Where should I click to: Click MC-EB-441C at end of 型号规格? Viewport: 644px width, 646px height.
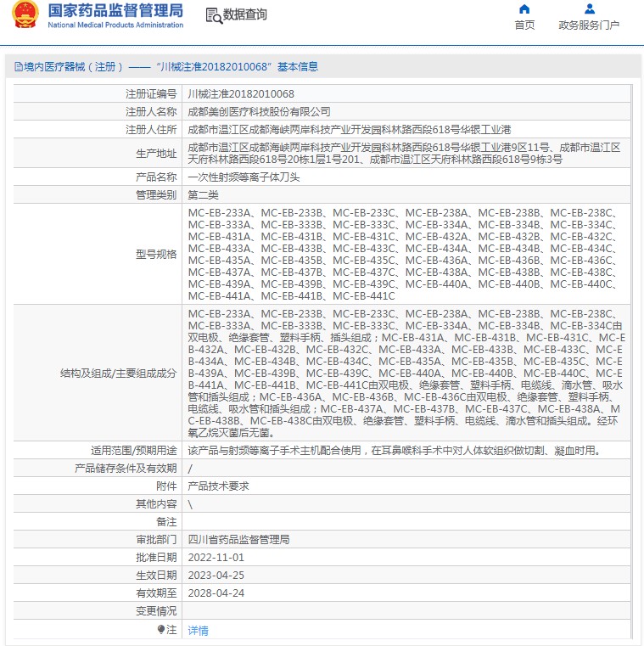pos(364,296)
